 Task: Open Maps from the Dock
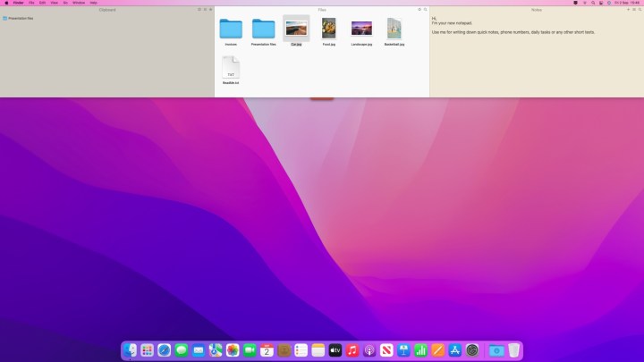[216, 350]
